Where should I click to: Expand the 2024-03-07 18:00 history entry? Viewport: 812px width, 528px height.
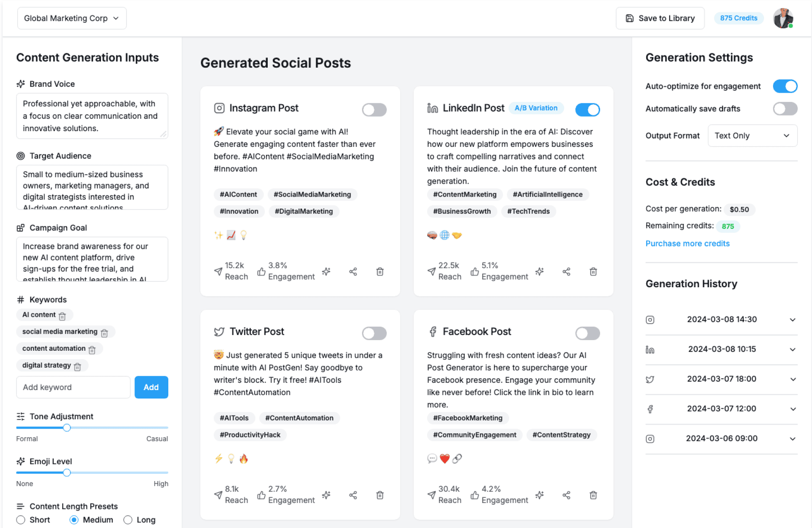tap(793, 379)
